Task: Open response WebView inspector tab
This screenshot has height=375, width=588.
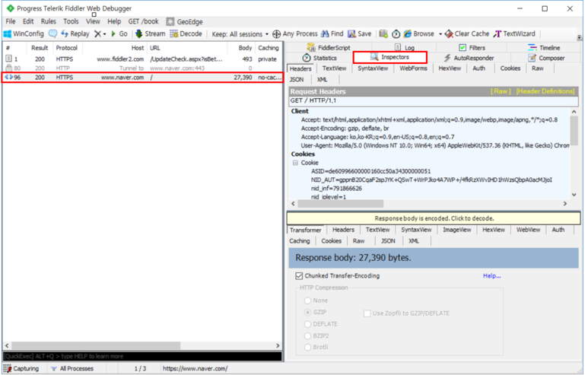Action: pyautogui.click(x=528, y=230)
